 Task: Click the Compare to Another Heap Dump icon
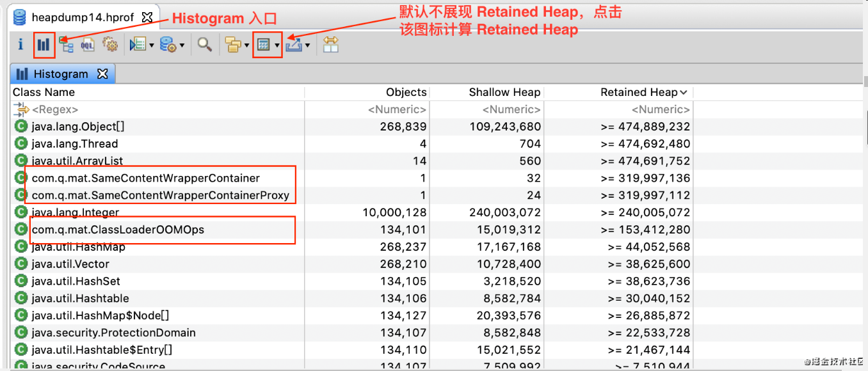[330, 45]
